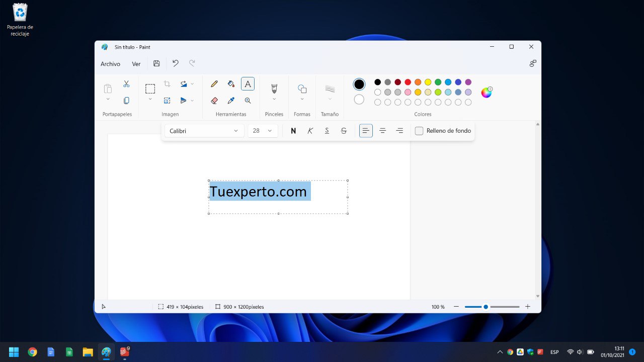Viewport: 644px width, 362px height.
Task: Open the Ver menu
Action: (136, 64)
